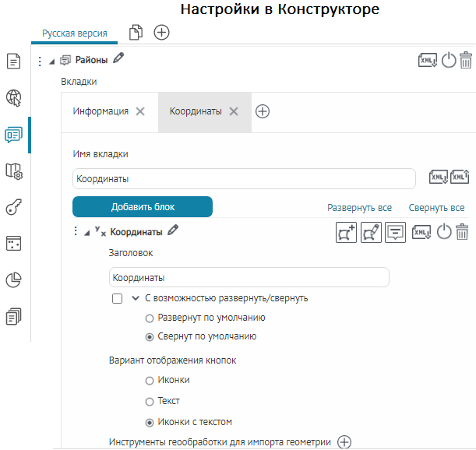Click the add geometry icon in Координаты block
This screenshot has width=476, height=450.
click(x=346, y=232)
